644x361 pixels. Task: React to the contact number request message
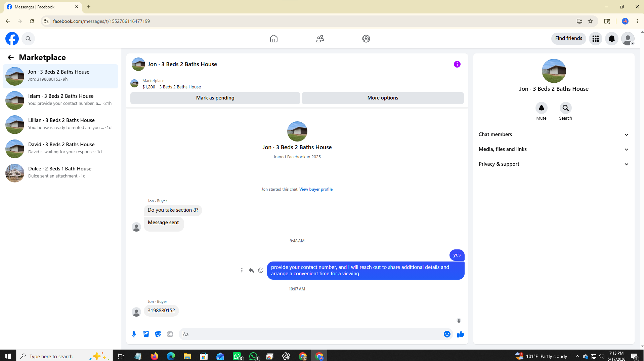[261, 270]
